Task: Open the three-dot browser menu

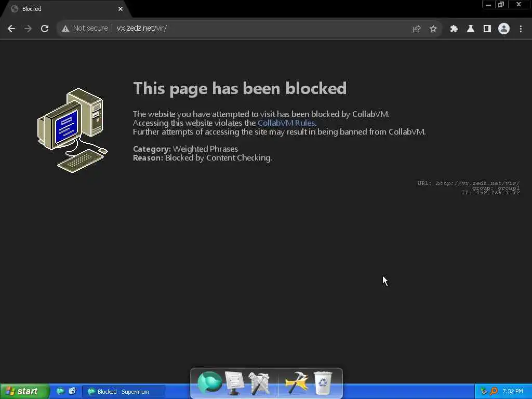Action: pyautogui.click(x=521, y=29)
